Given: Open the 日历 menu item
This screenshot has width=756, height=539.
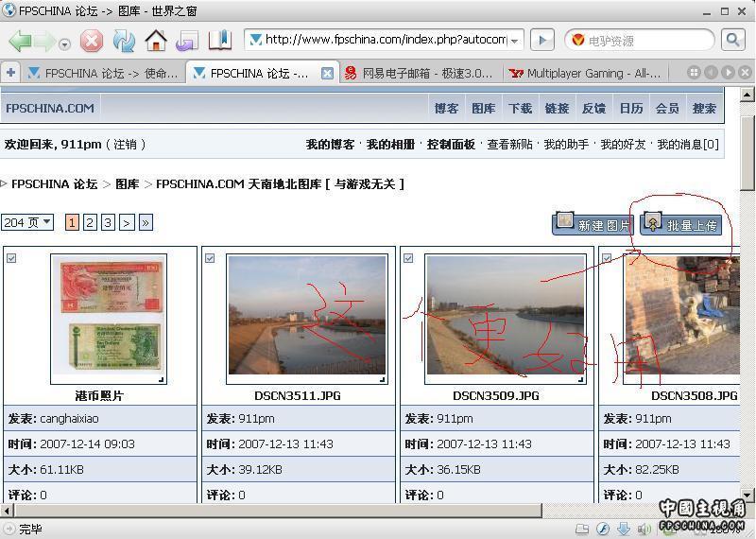Looking at the screenshot, I should 631,109.
